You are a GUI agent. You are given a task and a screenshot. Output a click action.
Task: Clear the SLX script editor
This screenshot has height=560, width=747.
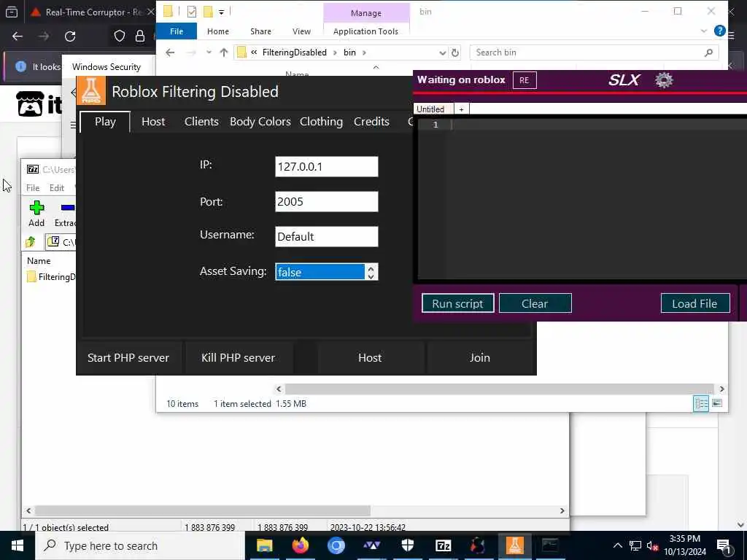pos(535,303)
